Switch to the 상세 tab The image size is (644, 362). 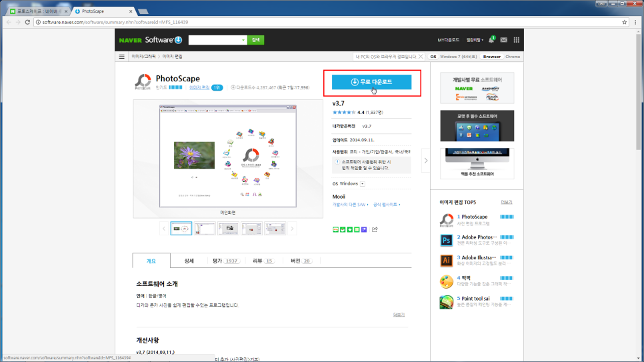point(189,261)
